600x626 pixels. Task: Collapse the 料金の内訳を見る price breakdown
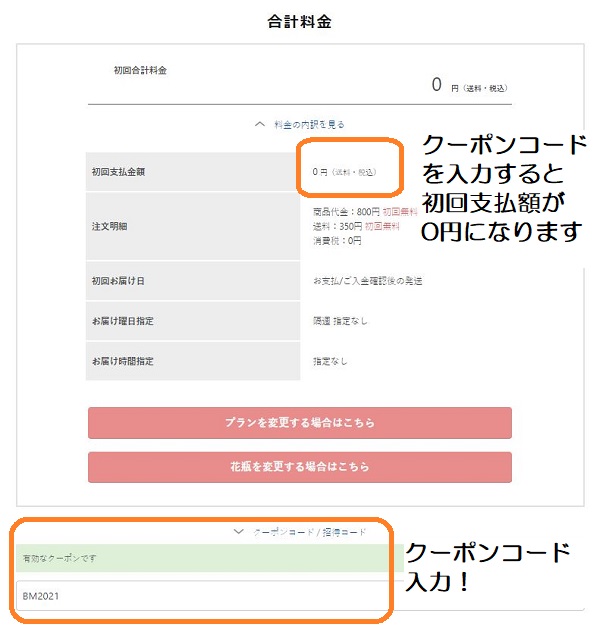click(x=309, y=125)
